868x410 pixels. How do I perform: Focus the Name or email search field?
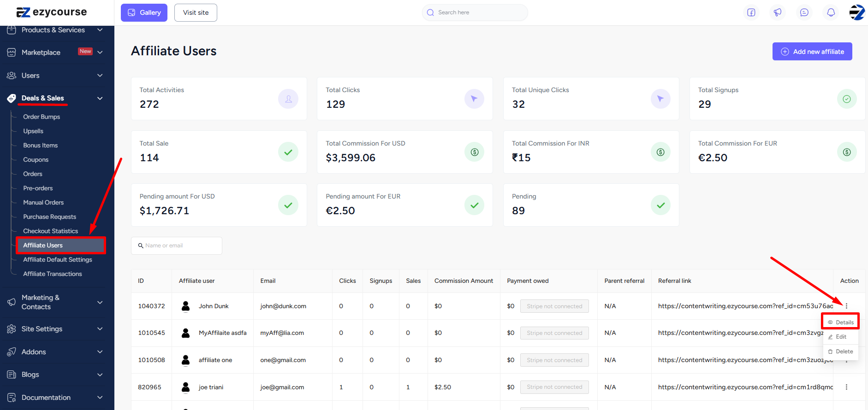tap(177, 246)
